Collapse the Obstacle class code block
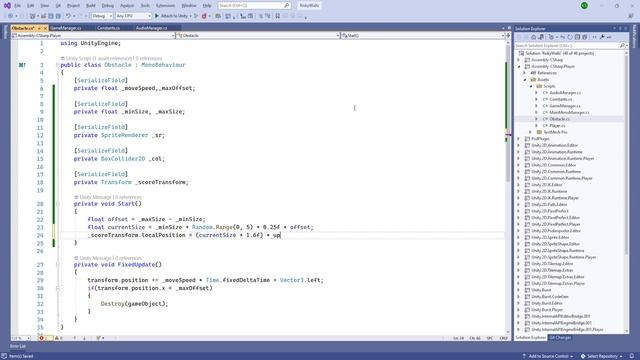This screenshot has height=360, width=640. 58,65
